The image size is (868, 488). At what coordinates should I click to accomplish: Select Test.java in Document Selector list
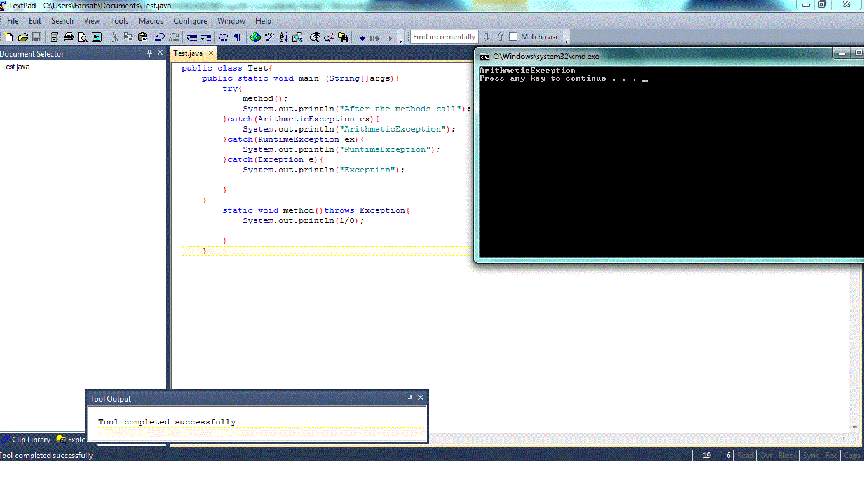tap(16, 67)
